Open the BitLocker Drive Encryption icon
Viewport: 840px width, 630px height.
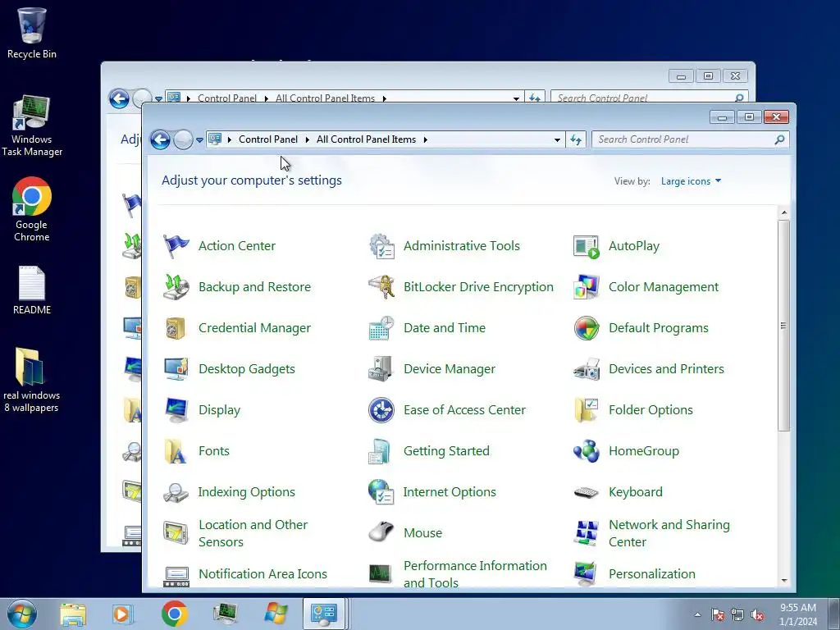point(381,287)
